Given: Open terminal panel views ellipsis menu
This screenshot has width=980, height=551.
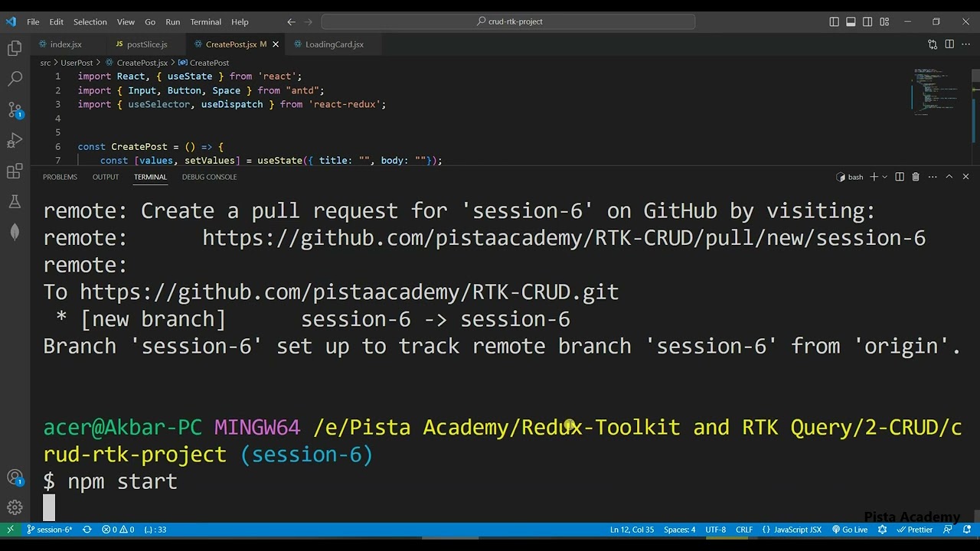Looking at the screenshot, I should click(933, 177).
